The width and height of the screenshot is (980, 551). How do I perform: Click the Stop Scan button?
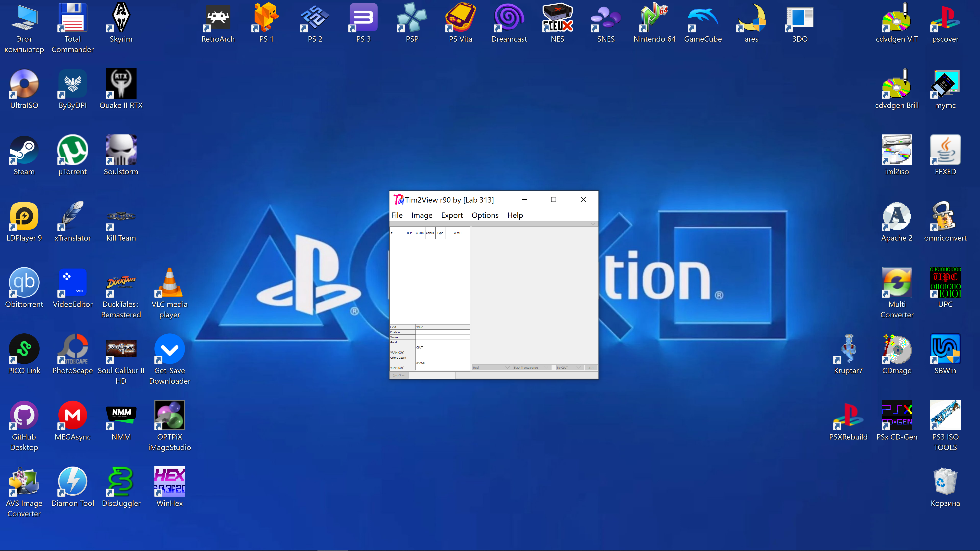click(x=399, y=375)
